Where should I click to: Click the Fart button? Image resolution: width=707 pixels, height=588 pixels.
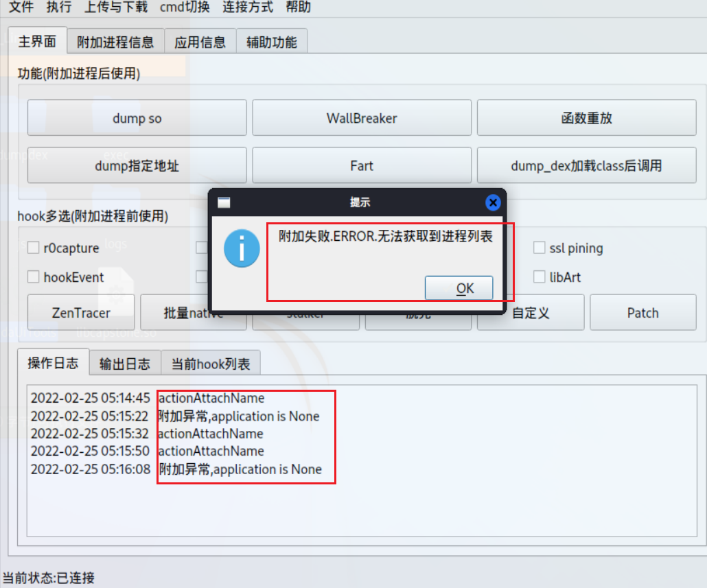click(x=362, y=166)
